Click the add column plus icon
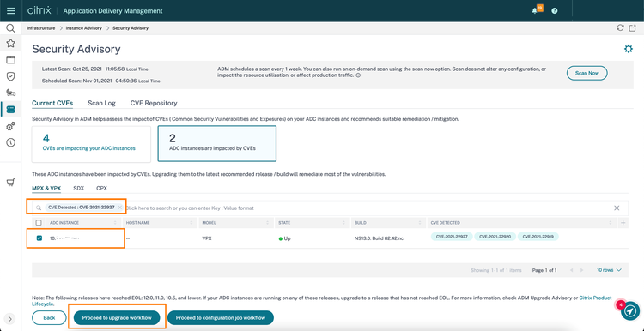The width and height of the screenshot is (644, 331). point(623,223)
